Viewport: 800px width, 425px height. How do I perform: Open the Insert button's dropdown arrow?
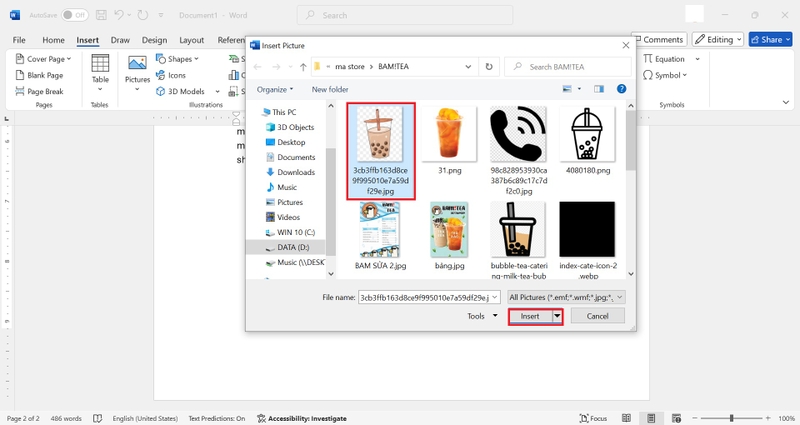click(557, 316)
